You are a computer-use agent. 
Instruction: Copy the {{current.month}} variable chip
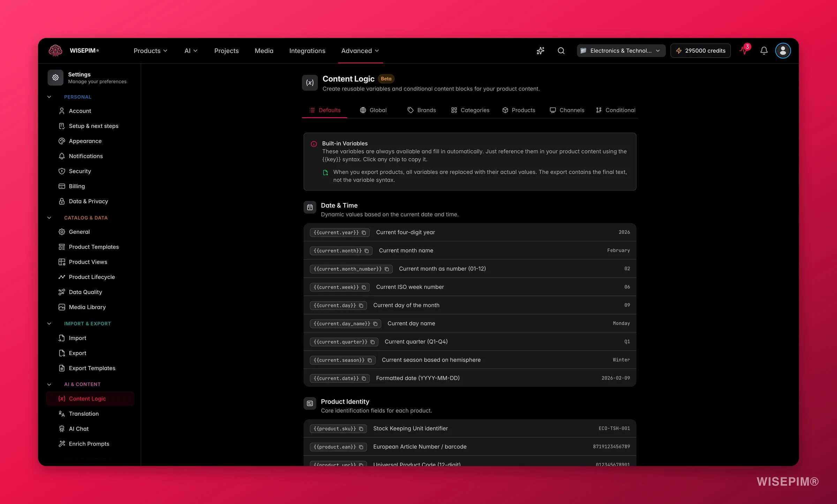(341, 250)
